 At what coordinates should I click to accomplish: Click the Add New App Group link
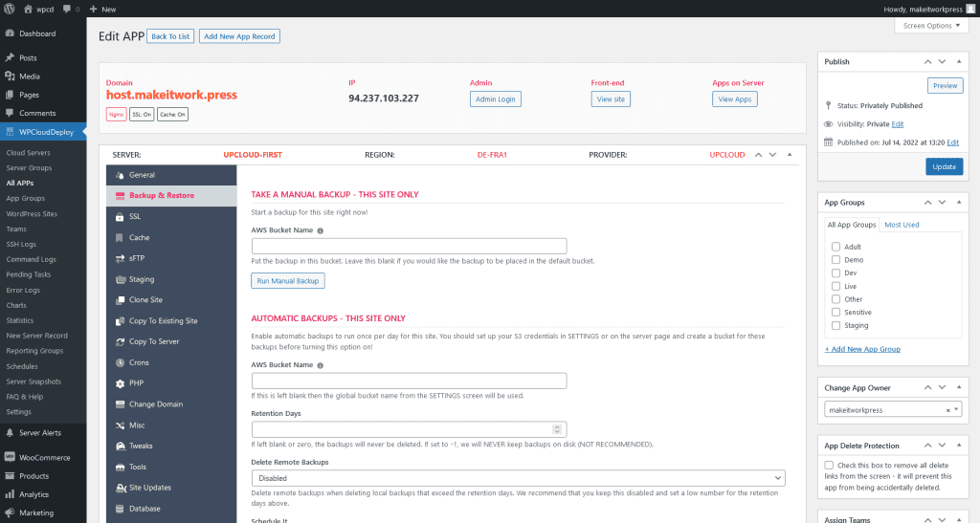862,349
